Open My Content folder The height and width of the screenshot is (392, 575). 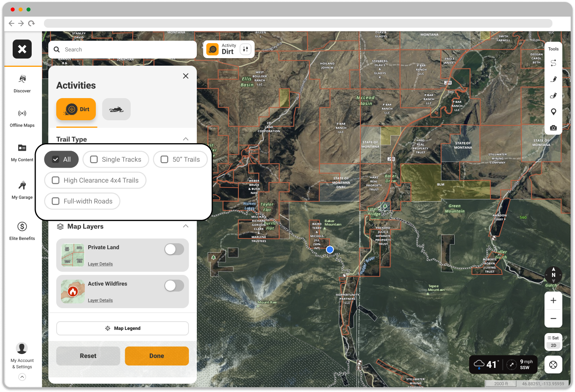(x=22, y=153)
